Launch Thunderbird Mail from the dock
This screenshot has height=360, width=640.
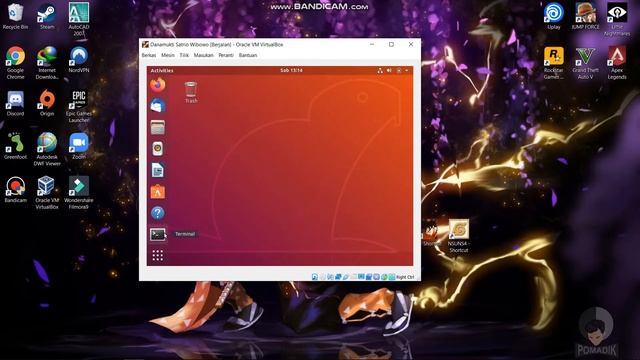[158, 106]
